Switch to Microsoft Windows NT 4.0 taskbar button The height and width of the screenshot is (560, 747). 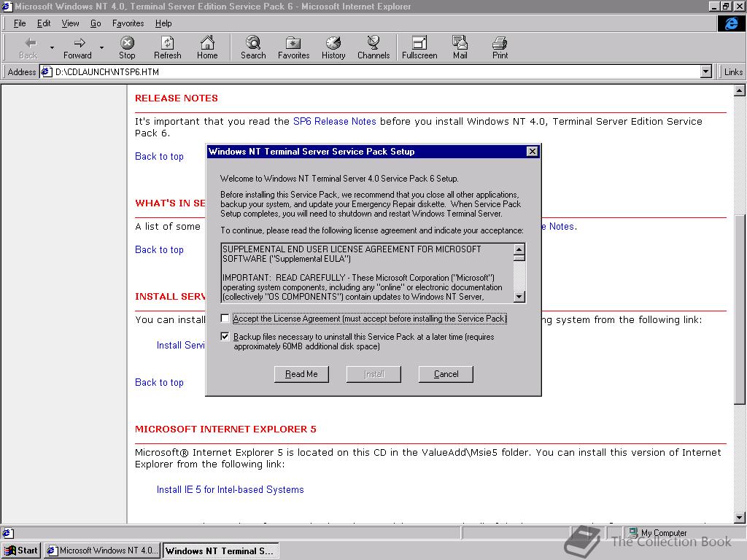click(x=102, y=551)
